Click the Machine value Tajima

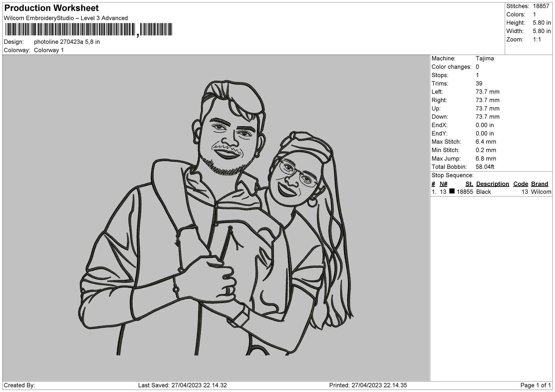[x=485, y=58]
